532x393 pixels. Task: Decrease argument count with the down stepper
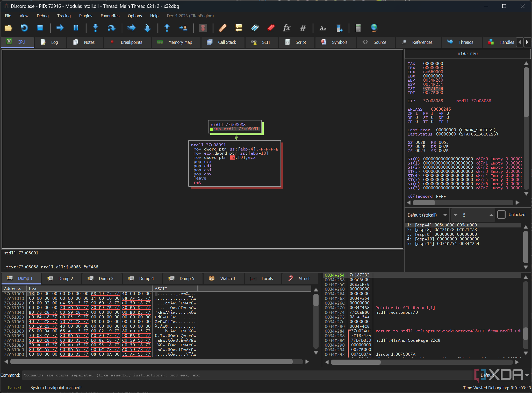click(x=456, y=215)
